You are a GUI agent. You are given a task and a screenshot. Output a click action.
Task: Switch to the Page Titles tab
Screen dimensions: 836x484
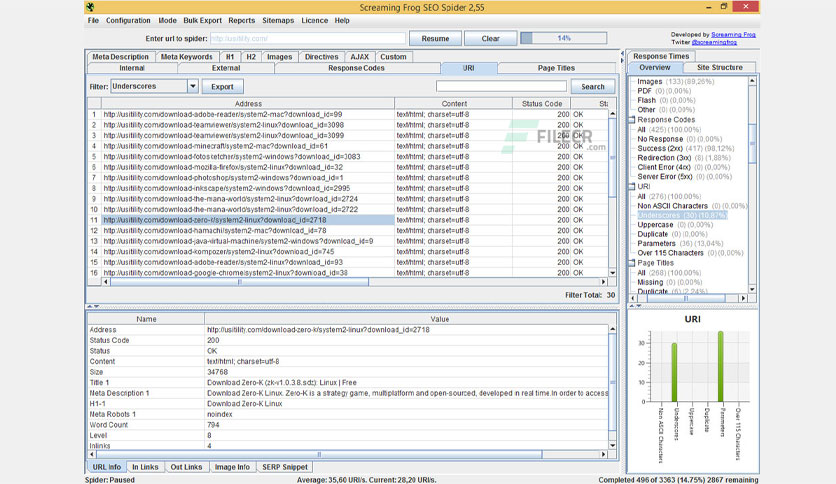556,68
